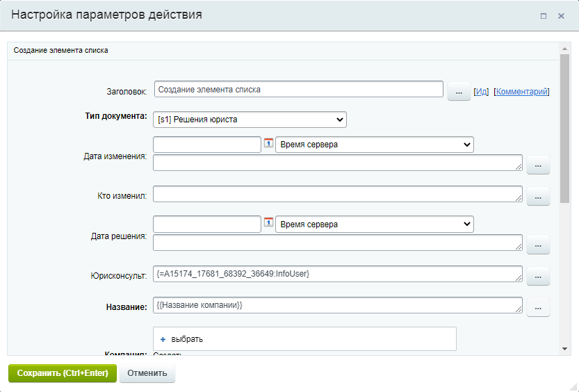Click выбрать to choose a company

(187, 339)
